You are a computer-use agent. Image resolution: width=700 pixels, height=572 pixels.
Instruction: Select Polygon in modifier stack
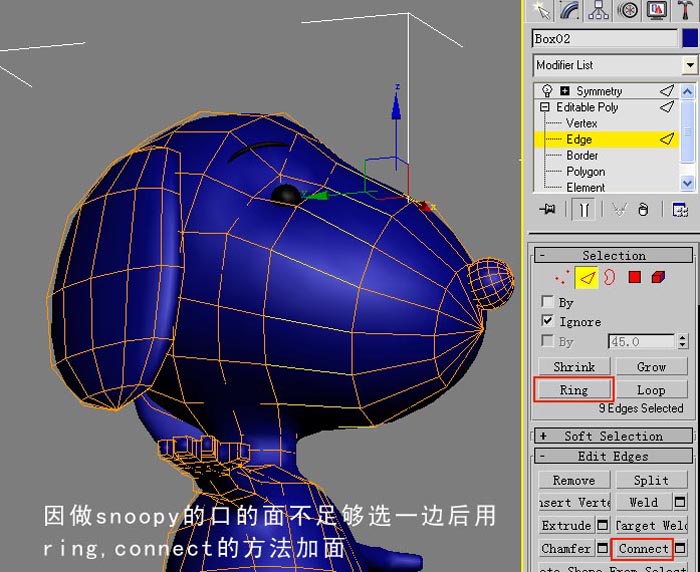point(585,171)
